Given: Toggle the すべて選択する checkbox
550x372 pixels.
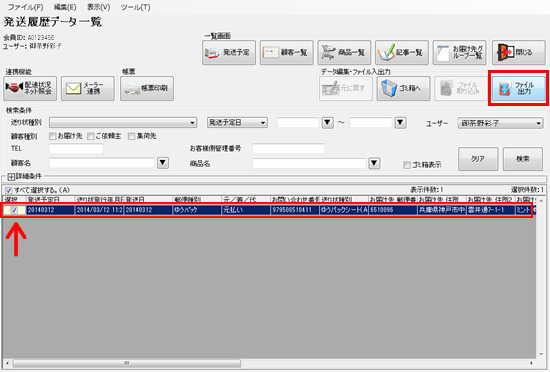Looking at the screenshot, I should 9,190.
